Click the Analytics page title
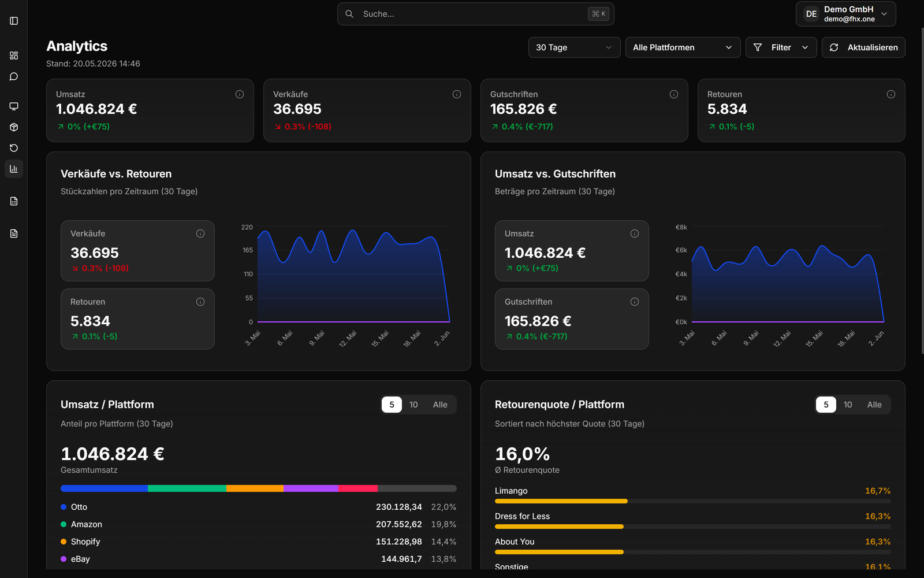924x578 pixels. point(77,46)
